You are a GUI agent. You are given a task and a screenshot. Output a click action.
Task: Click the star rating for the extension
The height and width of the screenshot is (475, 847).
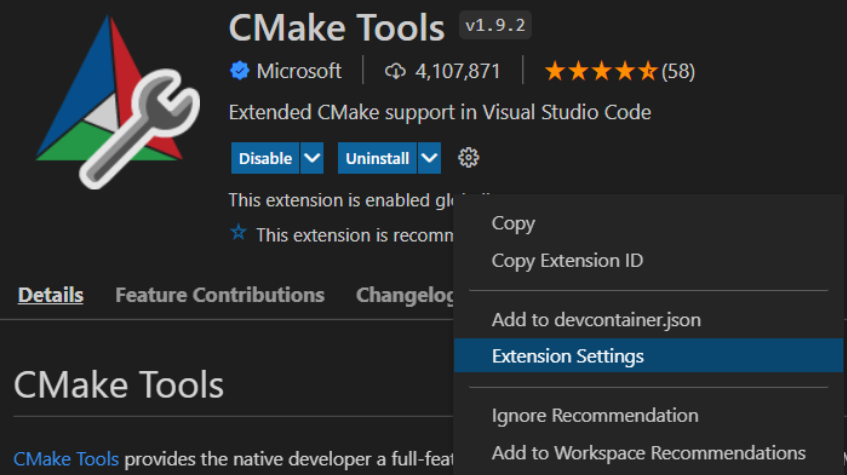click(601, 71)
